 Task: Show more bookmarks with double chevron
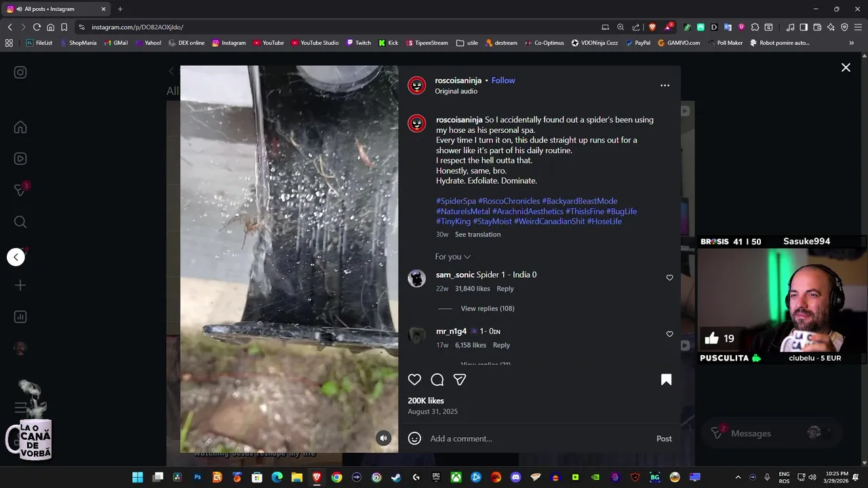pos(851,43)
